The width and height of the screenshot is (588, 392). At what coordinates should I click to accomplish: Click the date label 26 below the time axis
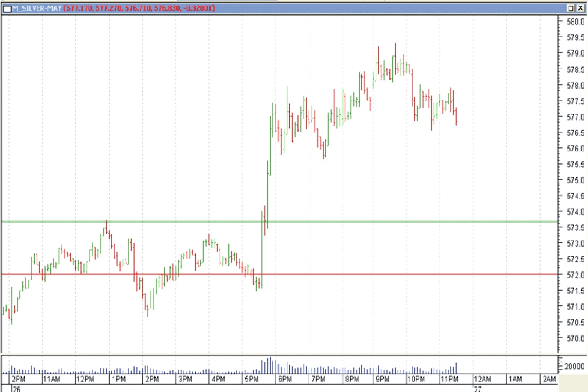pyautogui.click(x=17, y=389)
